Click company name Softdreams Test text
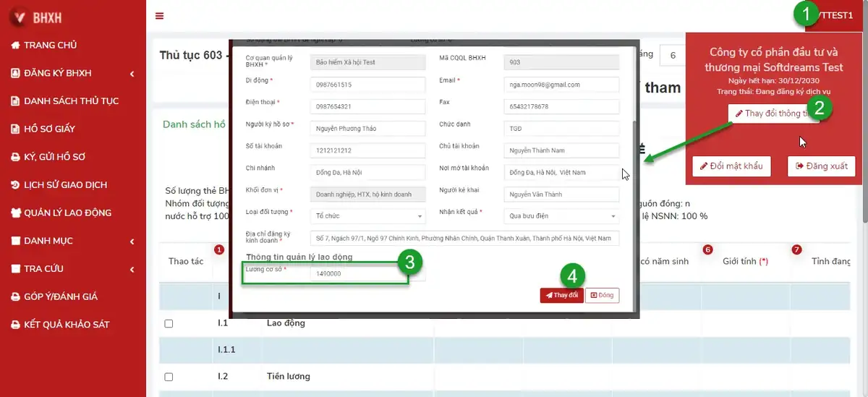 point(774,59)
